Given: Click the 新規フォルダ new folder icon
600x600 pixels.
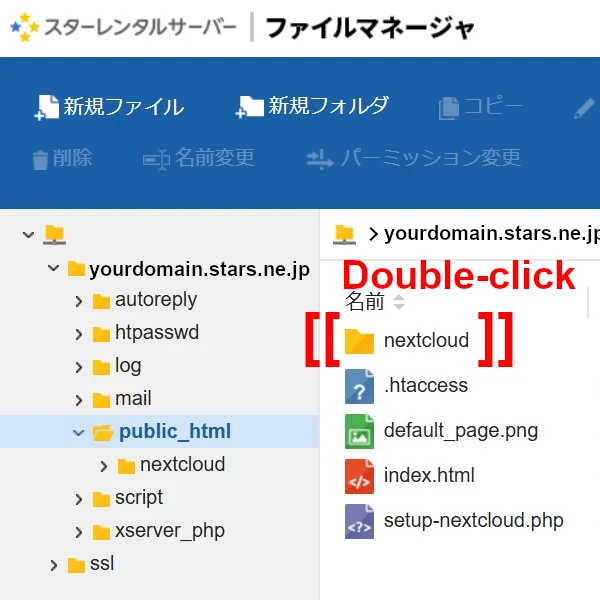Looking at the screenshot, I should (x=249, y=107).
